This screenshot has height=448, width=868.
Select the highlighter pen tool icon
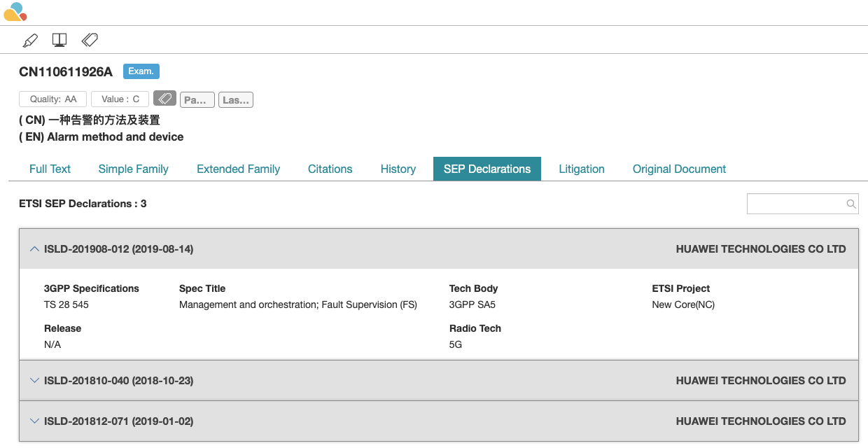click(30, 40)
